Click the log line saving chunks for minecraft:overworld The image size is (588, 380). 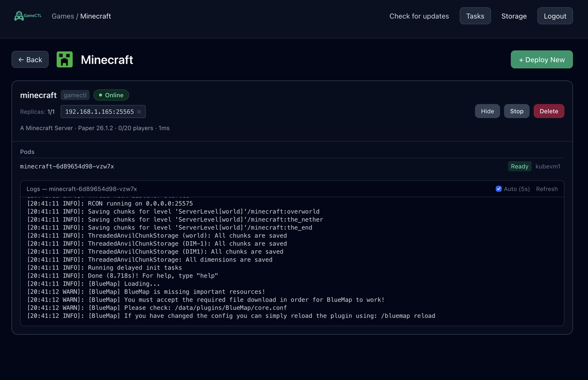click(x=173, y=212)
